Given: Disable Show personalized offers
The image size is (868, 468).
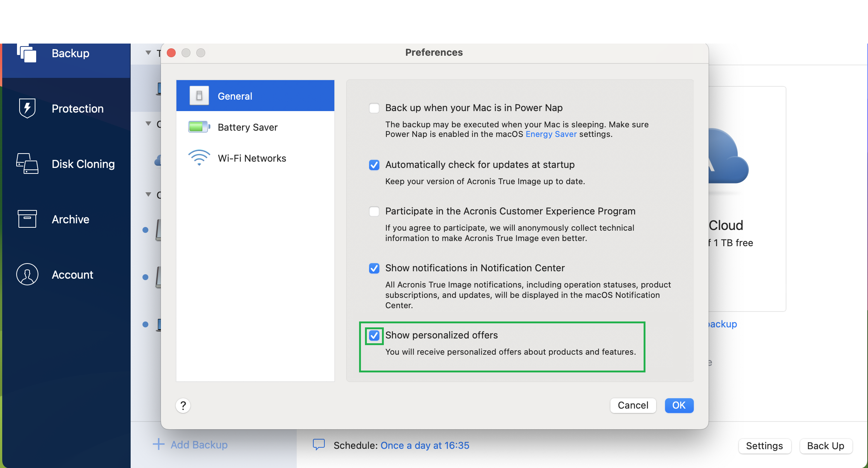Looking at the screenshot, I should coord(374,335).
